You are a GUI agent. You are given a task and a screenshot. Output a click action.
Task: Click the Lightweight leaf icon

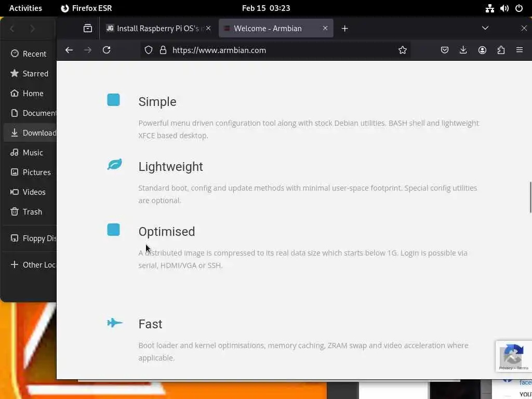pos(115,165)
